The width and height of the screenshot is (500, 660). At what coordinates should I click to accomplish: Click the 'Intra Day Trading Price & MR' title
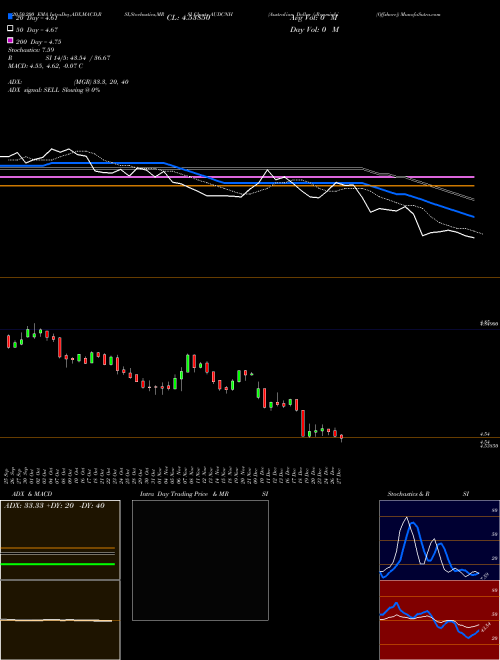(184, 494)
